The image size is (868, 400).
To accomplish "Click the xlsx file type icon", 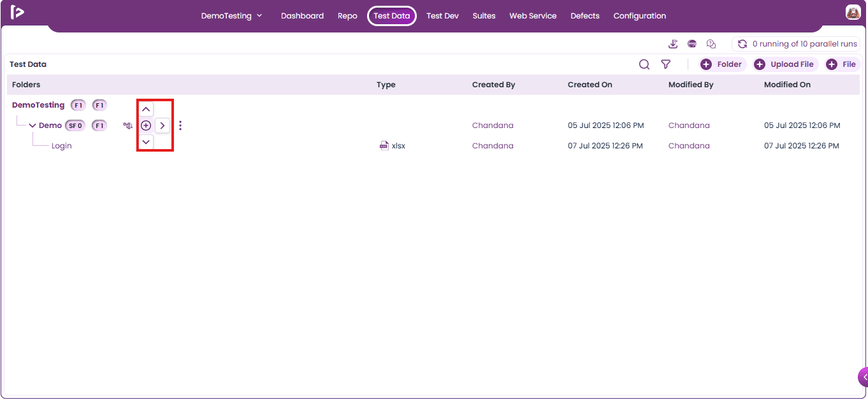I will (x=384, y=146).
